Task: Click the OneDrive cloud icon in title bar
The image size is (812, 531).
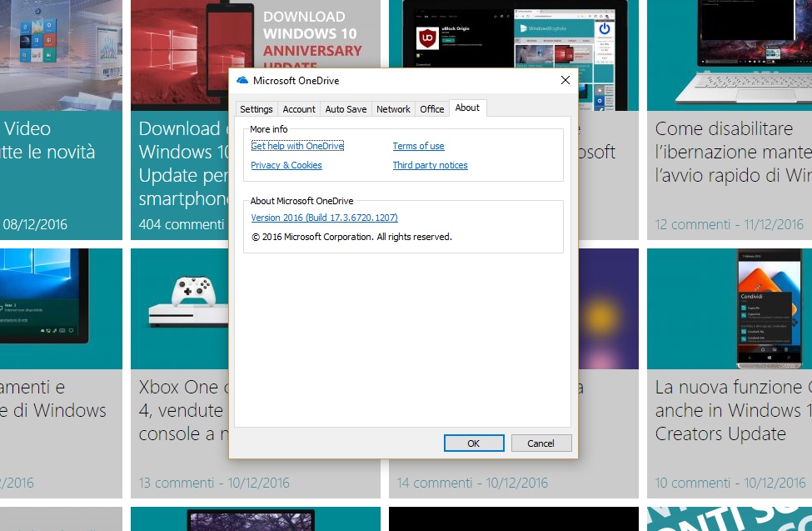Action: pyautogui.click(x=242, y=80)
